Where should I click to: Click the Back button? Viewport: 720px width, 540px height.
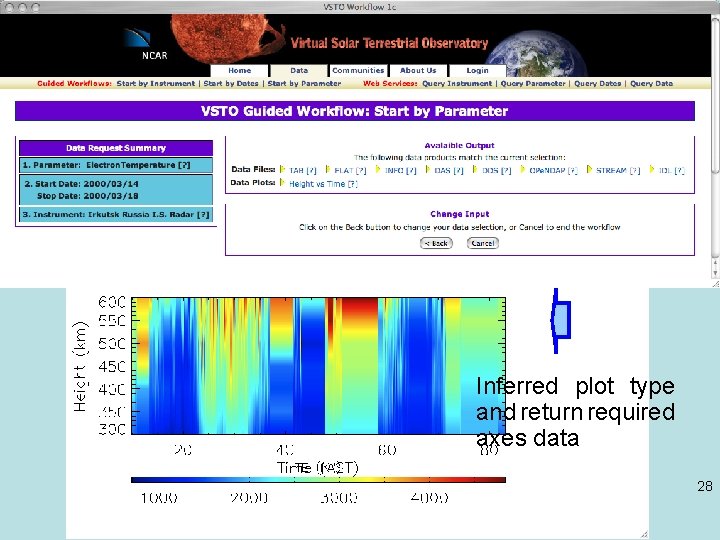pos(436,243)
